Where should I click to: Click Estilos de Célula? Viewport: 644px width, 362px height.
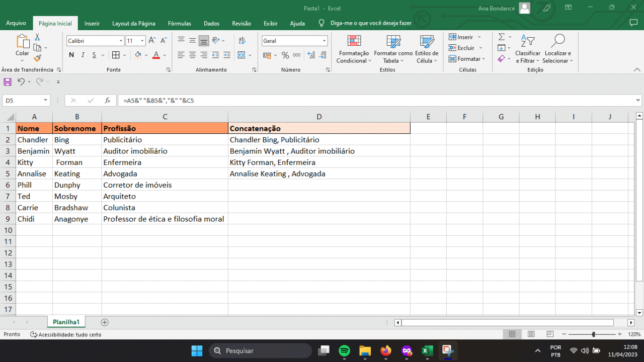coord(426,49)
